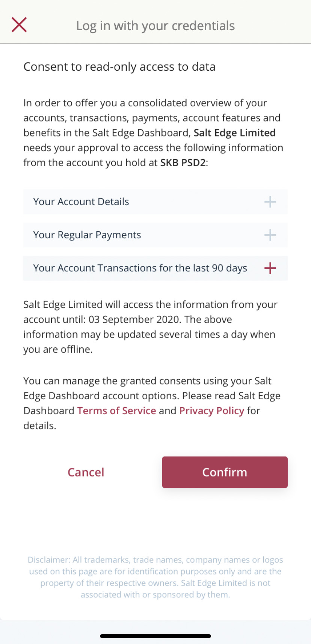Expand Your Account Details with the plus icon
The width and height of the screenshot is (311, 644).
click(x=270, y=202)
